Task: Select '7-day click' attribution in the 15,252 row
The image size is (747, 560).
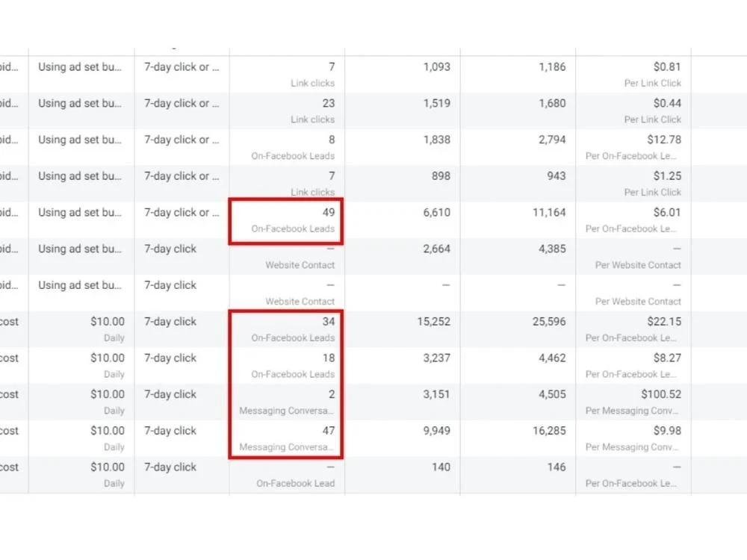Action: (x=170, y=322)
